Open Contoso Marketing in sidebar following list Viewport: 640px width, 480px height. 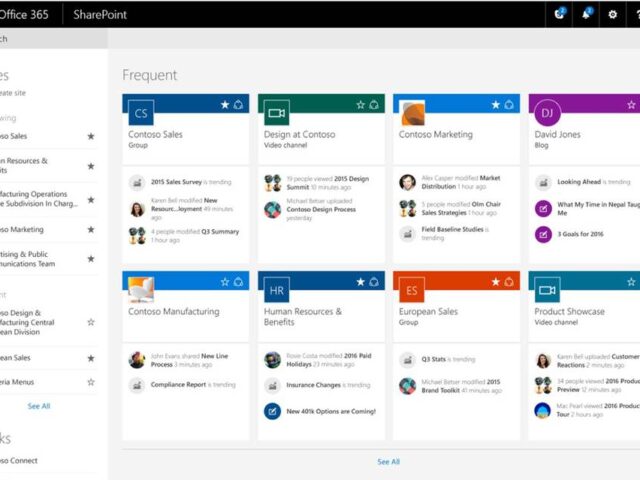[22, 229]
